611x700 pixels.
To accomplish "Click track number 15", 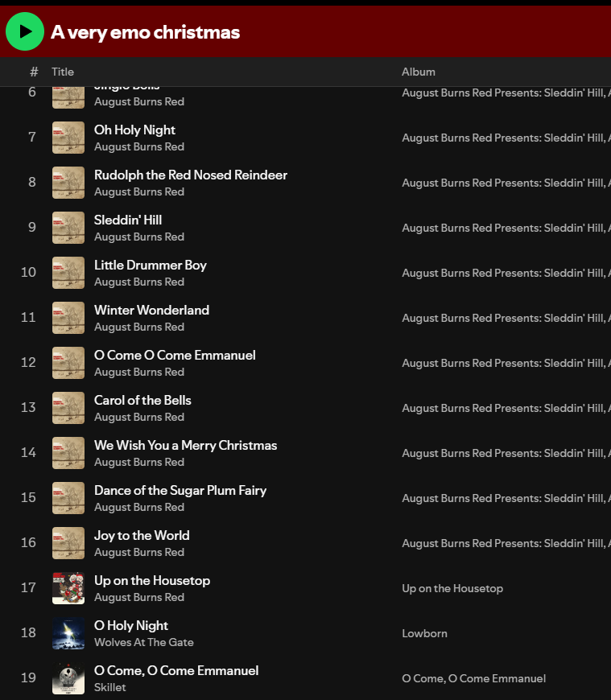I will coord(28,498).
